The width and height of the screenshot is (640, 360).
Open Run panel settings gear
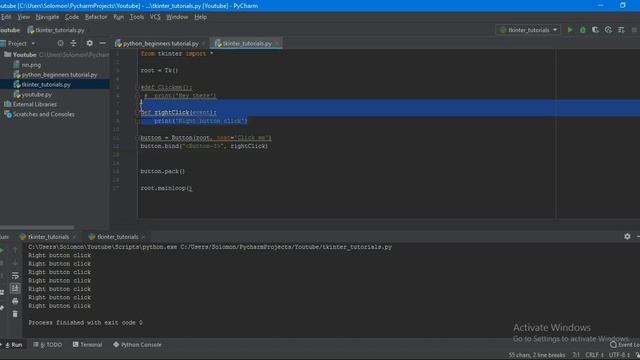[627, 236]
